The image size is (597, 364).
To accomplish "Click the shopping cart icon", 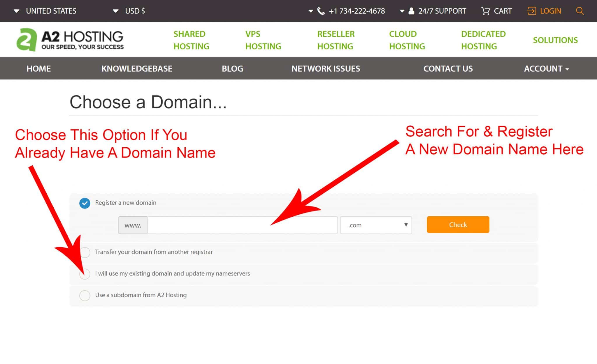I will (485, 11).
